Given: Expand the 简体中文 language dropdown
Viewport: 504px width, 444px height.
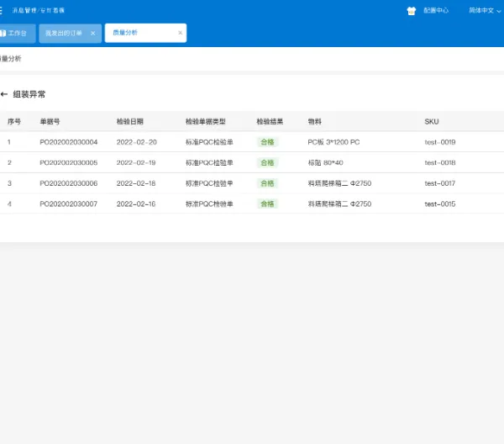Looking at the screenshot, I should pos(485,11).
